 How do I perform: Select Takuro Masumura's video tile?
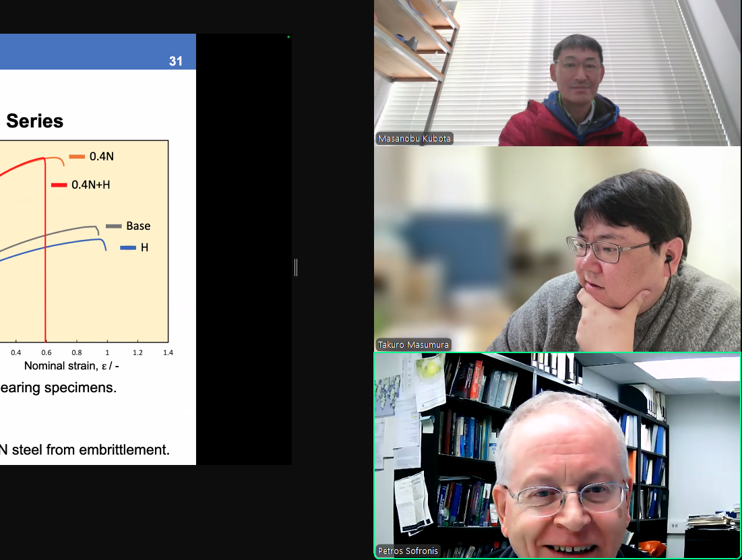click(x=557, y=249)
